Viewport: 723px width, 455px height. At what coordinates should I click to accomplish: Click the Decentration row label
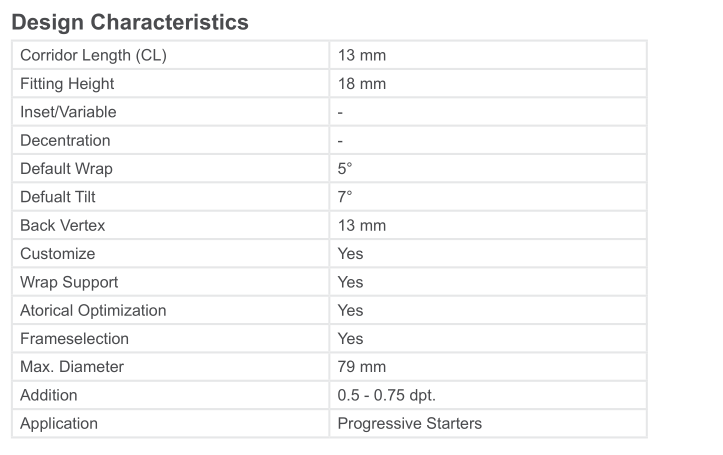pyautogui.click(x=65, y=141)
